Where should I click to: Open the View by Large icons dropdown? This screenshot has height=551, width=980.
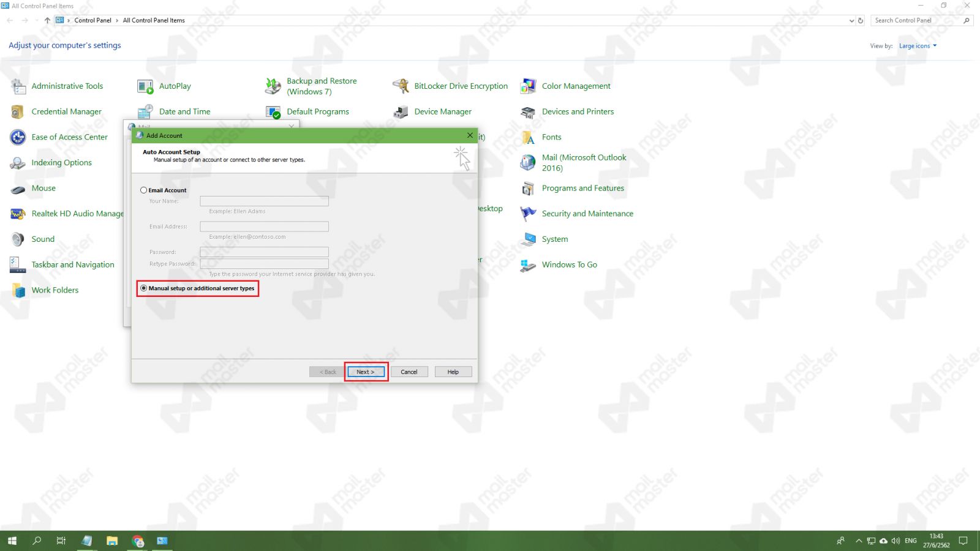[918, 46]
